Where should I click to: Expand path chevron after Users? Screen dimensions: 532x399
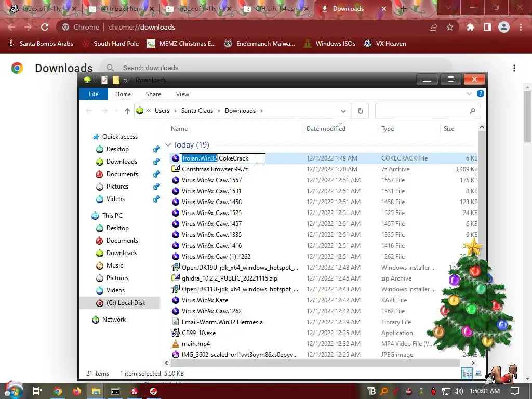click(x=175, y=111)
